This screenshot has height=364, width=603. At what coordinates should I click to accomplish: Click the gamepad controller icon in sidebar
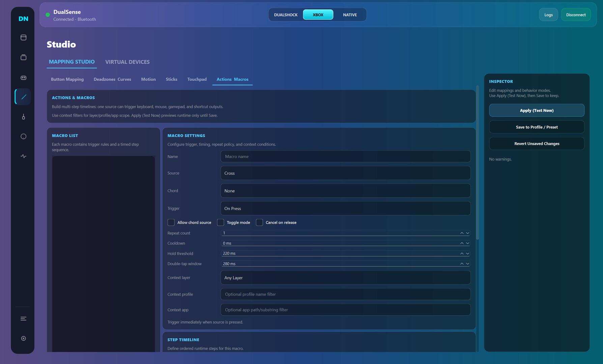pos(23,78)
